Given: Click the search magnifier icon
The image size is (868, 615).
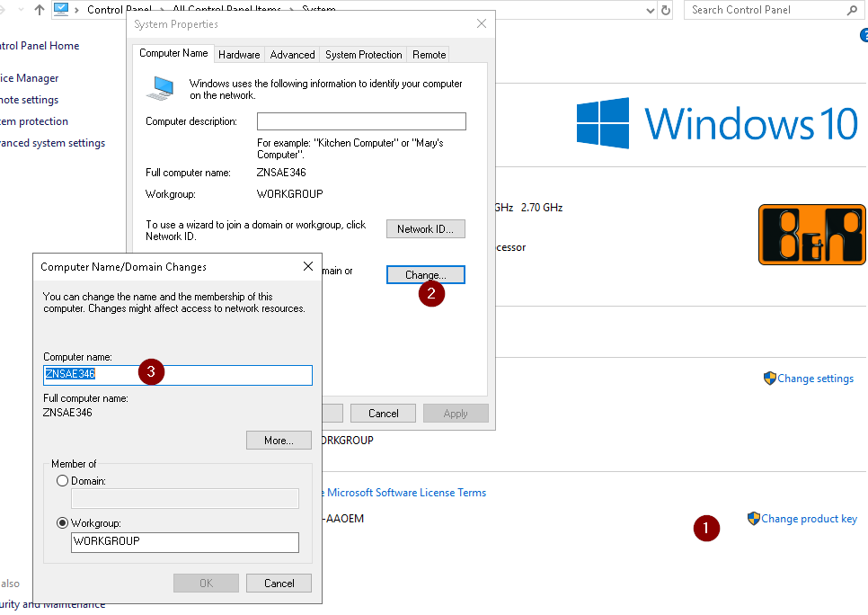Looking at the screenshot, I should 852,10.
